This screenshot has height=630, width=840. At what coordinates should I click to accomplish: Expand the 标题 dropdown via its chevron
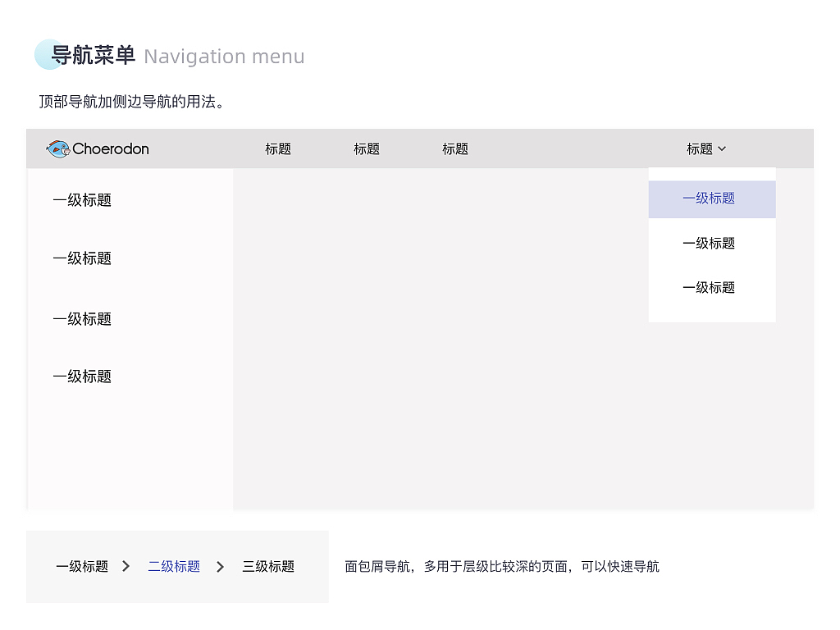pos(722,148)
